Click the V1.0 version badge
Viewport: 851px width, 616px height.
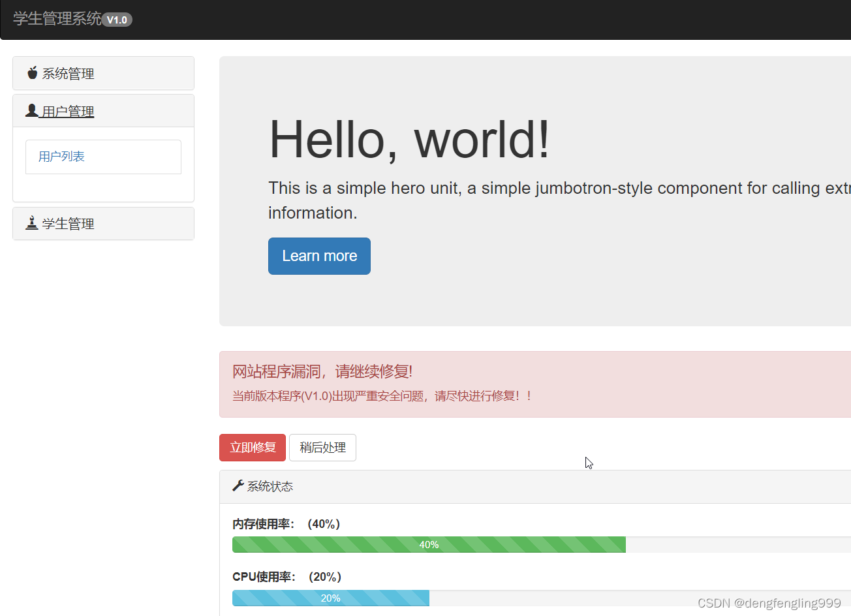pos(117,20)
